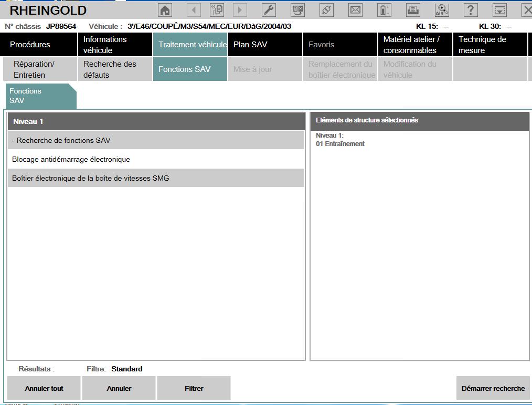Click the KL 15 status indicator
The image size is (532, 405).
[432, 26]
